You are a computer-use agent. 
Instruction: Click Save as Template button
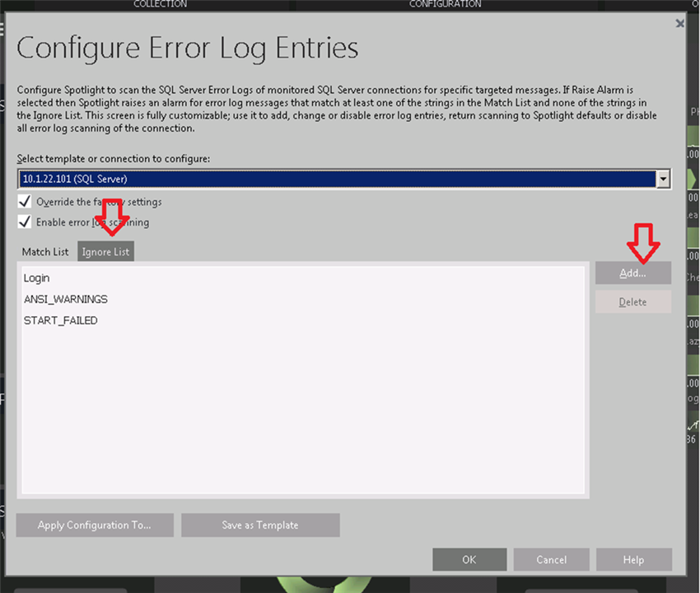pyautogui.click(x=260, y=525)
